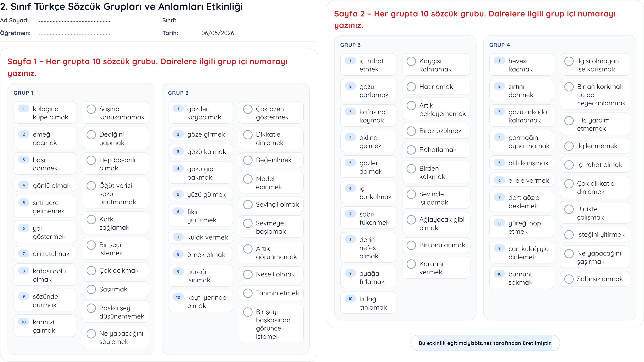
Task: Select the circle next to 'Şaşırıp konuşamamak'
Action: (x=91, y=109)
